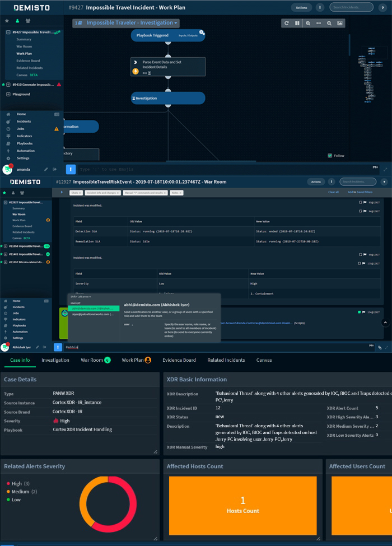Switch to the Work Plan tab in case view

[x=136, y=360]
